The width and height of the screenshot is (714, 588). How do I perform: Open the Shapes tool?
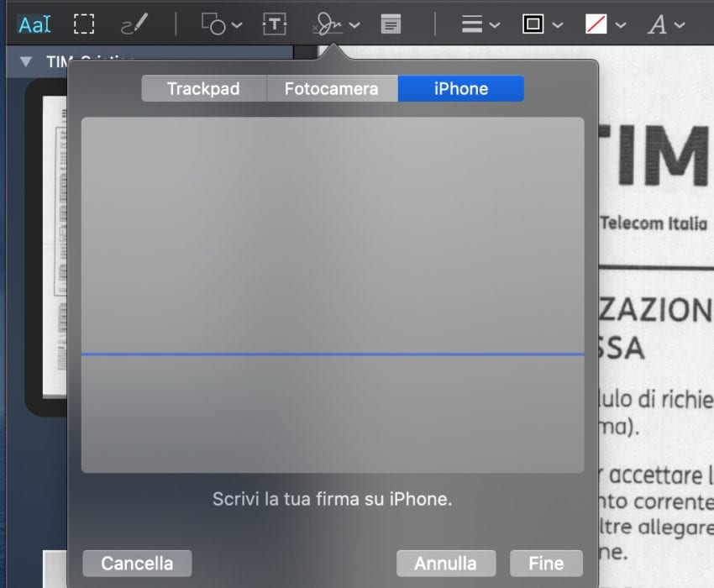(x=213, y=24)
